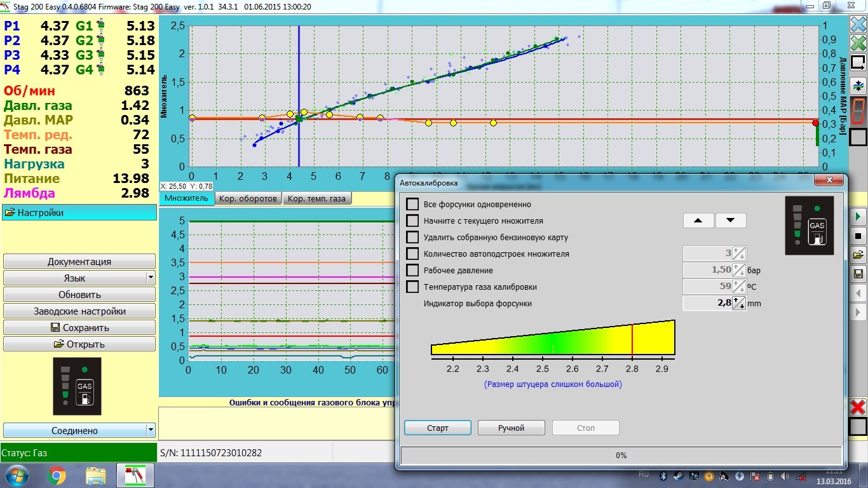Image resolution: width=868 pixels, height=488 pixels.
Task: Click the up arrow button in Автокалибровка
Action: pyautogui.click(x=698, y=220)
